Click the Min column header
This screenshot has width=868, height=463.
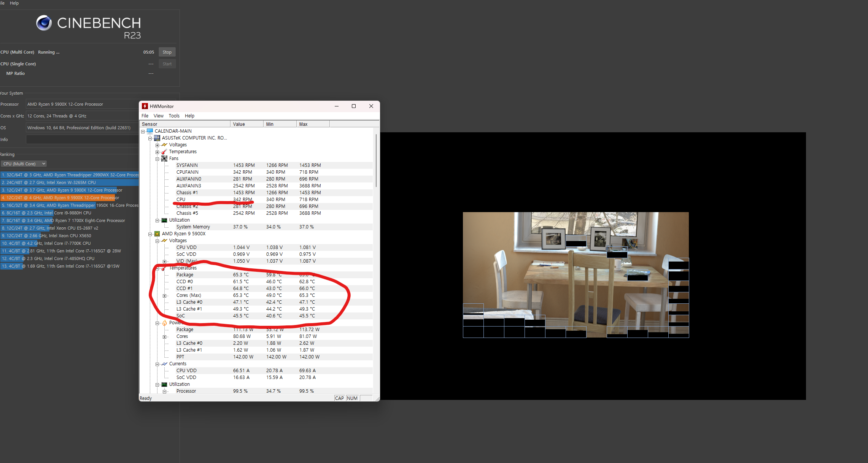point(280,124)
